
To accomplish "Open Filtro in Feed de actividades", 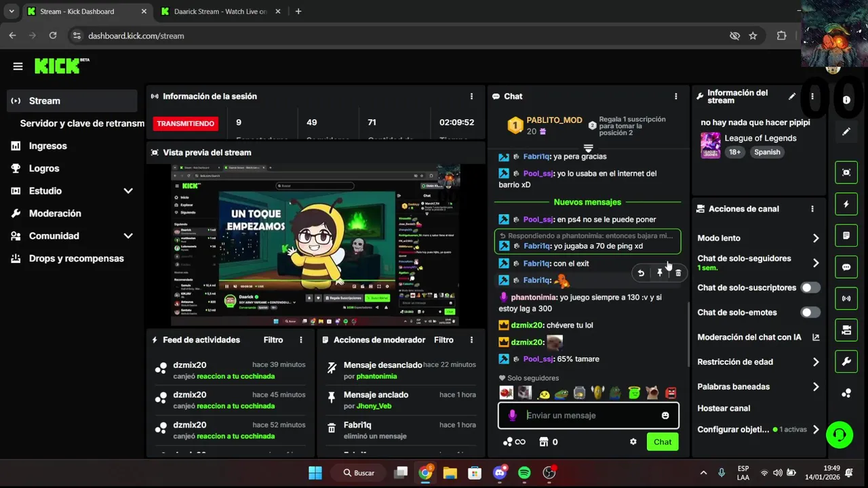I will [273, 340].
